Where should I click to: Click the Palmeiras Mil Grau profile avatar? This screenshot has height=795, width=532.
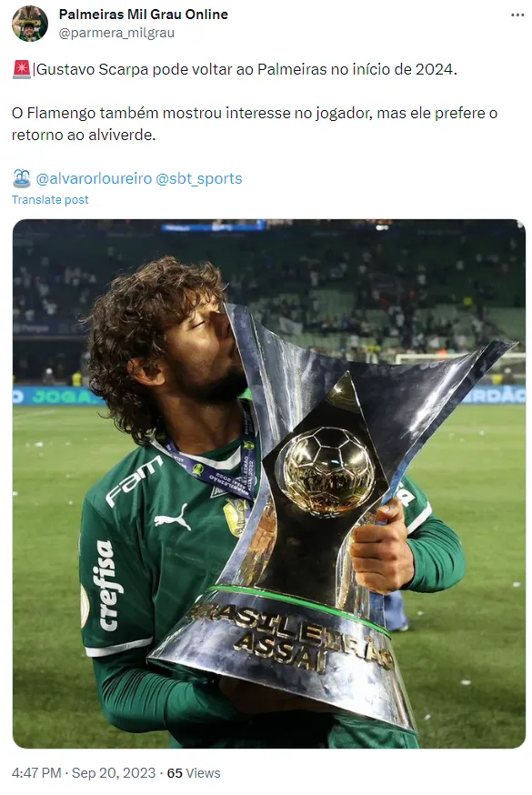(x=30, y=24)
